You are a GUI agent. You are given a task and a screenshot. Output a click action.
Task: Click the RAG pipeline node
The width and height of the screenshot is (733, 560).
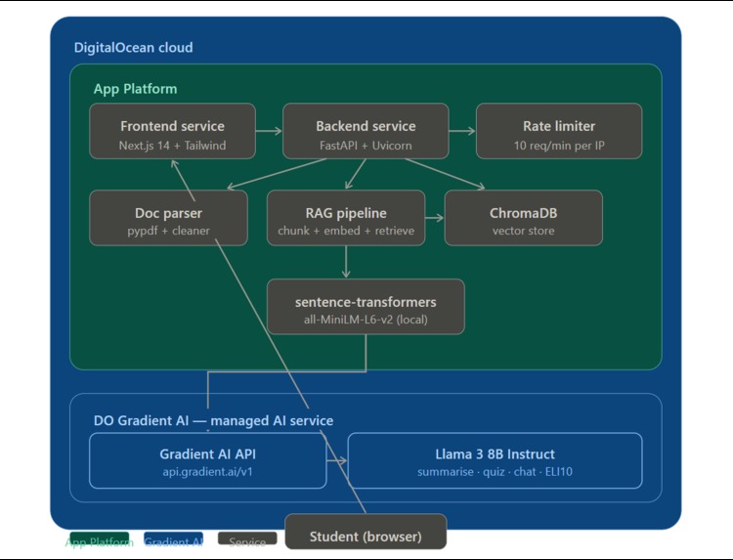(x=346, y=218)
